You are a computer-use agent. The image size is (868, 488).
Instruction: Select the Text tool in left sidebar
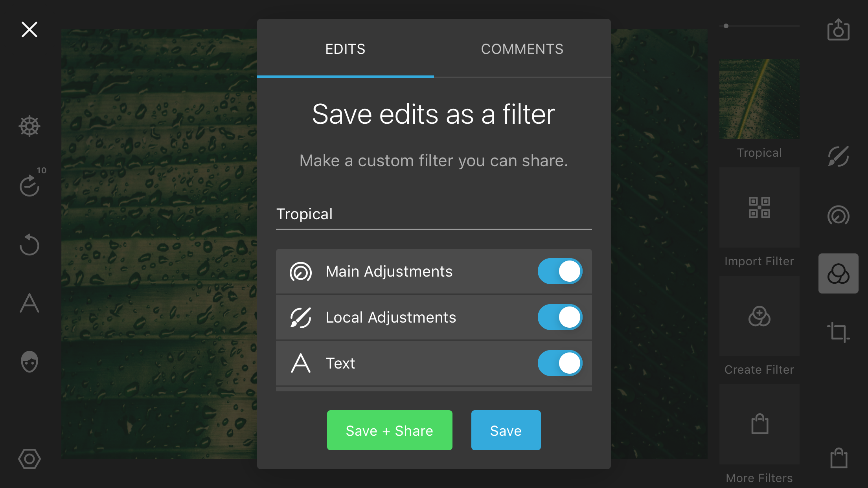click(x=29, y=303)
